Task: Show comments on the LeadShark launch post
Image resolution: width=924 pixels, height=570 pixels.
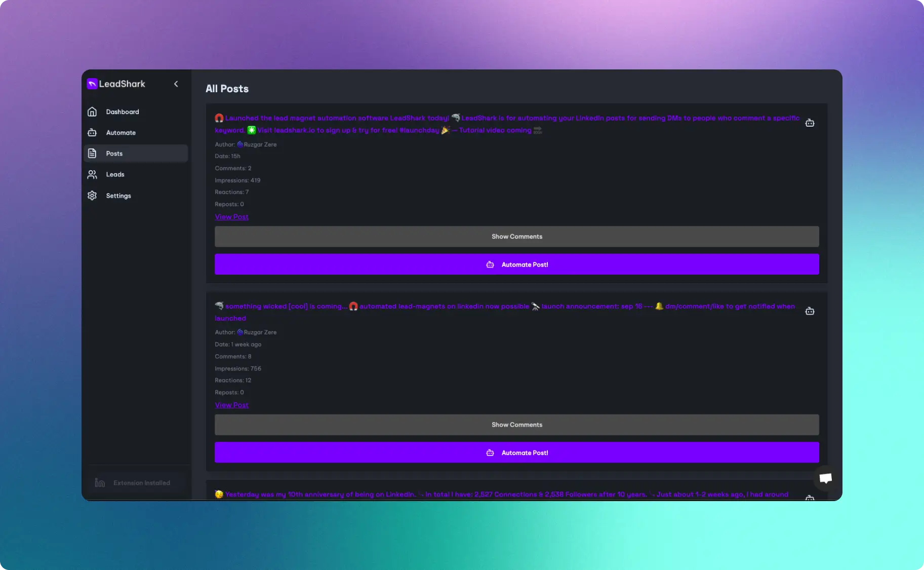Action: (x=517, y=236)
